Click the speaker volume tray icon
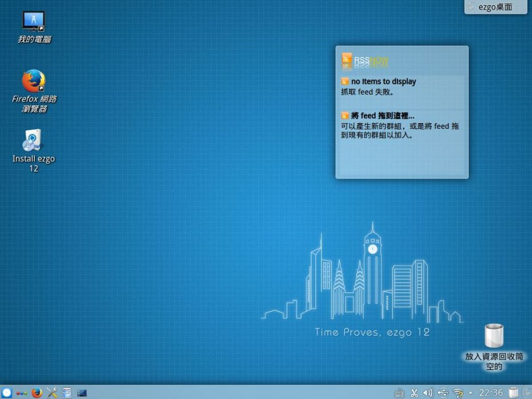Screen dimensions: 532x399 [428, 393]
